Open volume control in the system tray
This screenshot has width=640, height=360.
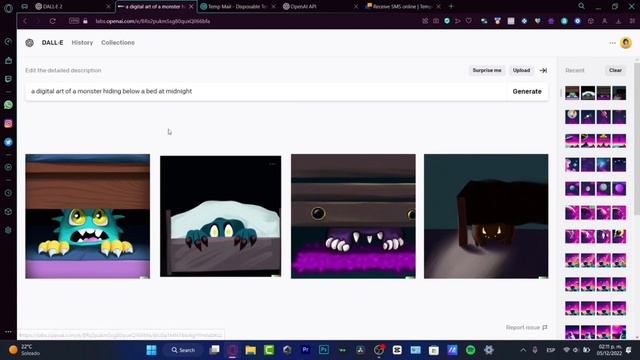point(576,350)
